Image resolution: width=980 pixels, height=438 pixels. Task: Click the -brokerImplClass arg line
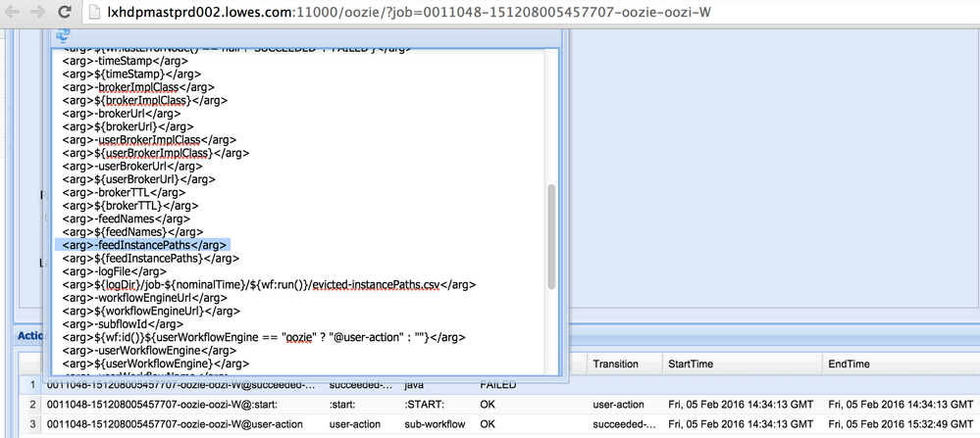pos(138,87)
